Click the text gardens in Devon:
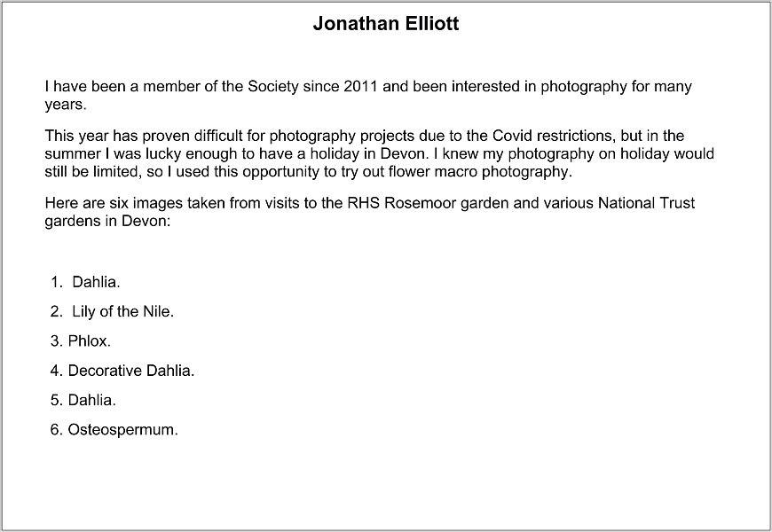This screenshot has width=772, height=532. pos(107,221)
